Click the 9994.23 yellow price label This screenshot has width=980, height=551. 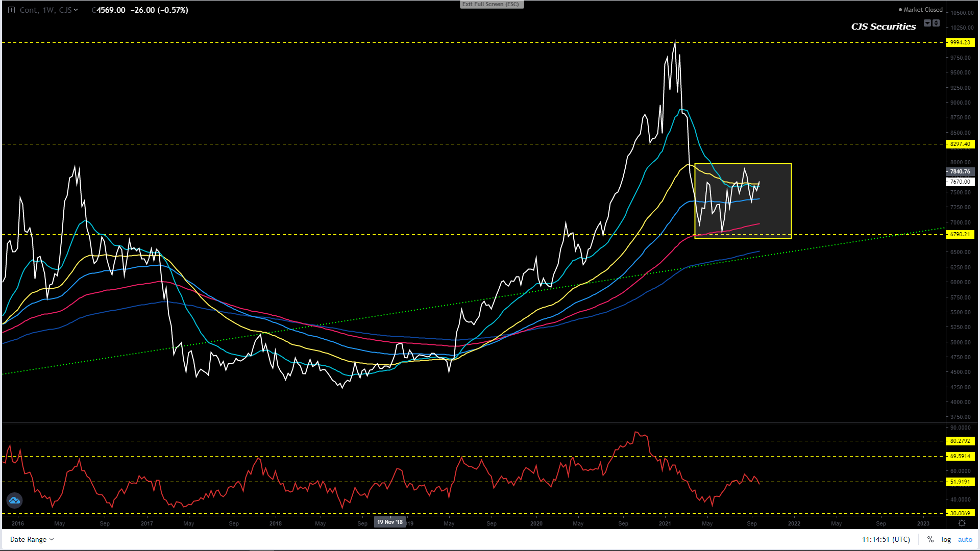(960, 42)
